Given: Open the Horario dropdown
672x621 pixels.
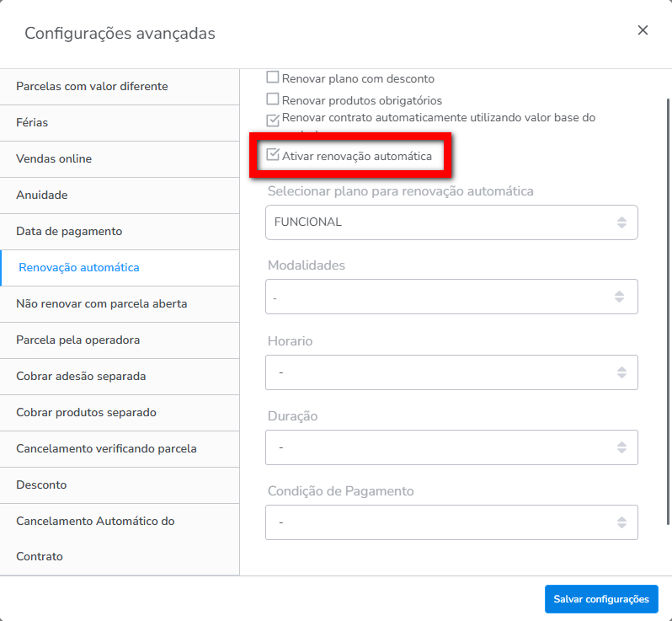Looking at the screenshot, I should (x=451, y=372).
